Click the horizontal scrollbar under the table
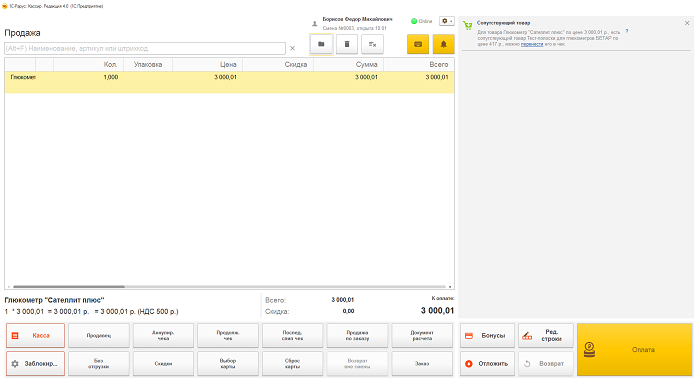Image resolution: width=700 pixels, height=381 pixels. click(69, 287)
